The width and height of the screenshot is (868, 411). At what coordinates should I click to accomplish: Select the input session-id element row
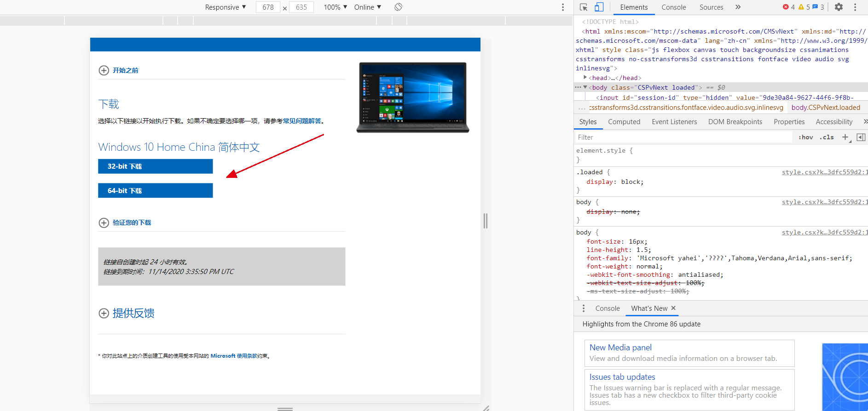(721, 97)
